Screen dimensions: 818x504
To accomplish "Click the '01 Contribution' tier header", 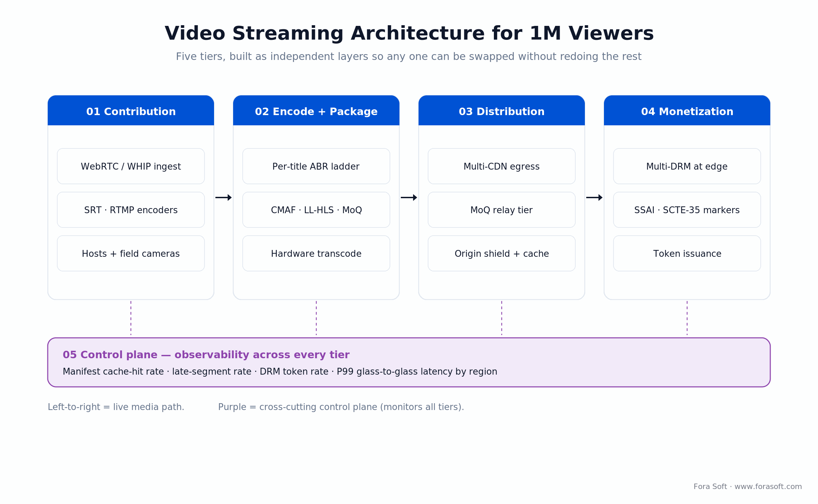I will pyautogui.click(x=131, y=110).
